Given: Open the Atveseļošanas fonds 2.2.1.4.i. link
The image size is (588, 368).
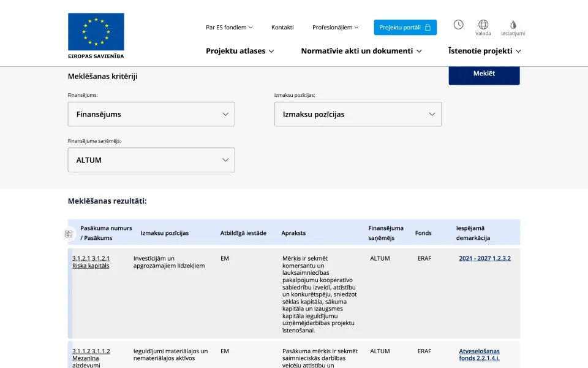Looking at the screenshot, I should coord(479,355).
